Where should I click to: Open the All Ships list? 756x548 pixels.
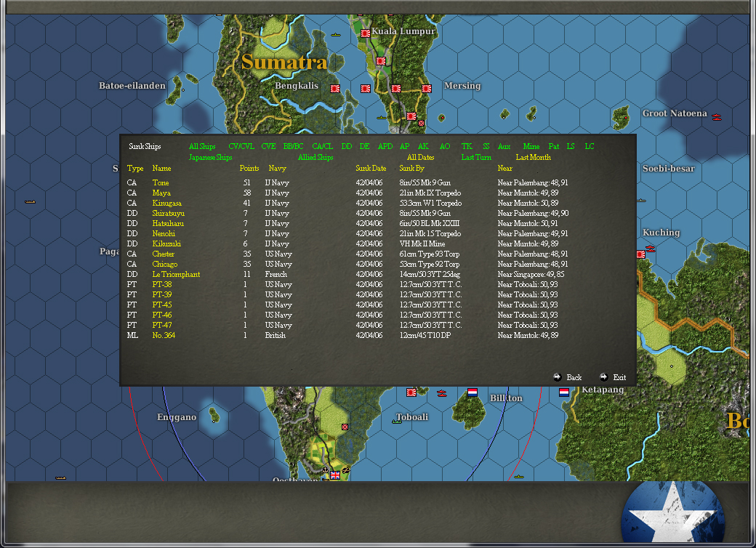(202, 145)
